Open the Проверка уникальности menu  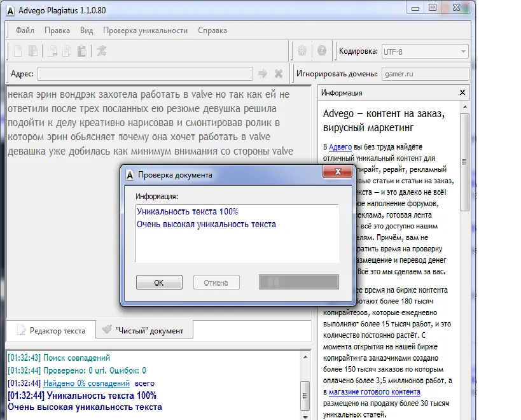tap(145, 30)
